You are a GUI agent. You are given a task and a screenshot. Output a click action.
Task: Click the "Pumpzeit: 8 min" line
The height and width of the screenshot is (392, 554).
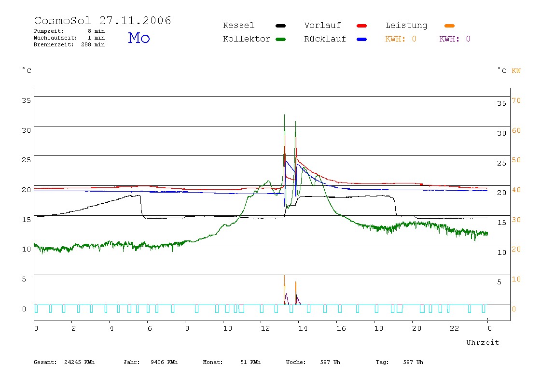pyautogui.click(x=69, y=31)
